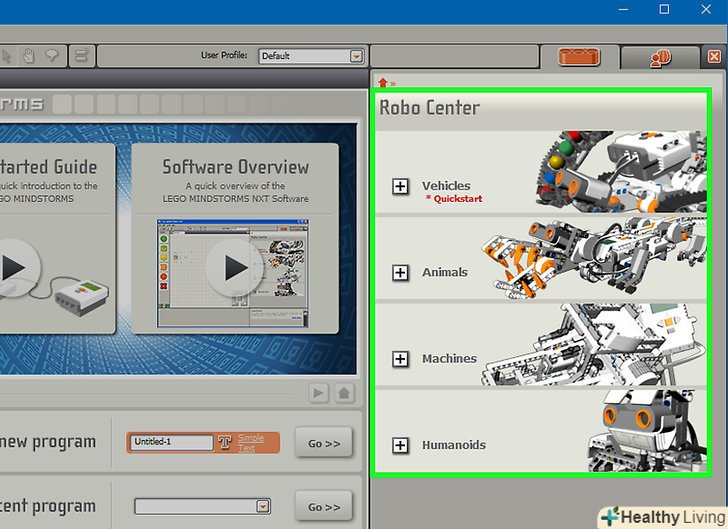Expand the Animals category

401,272
